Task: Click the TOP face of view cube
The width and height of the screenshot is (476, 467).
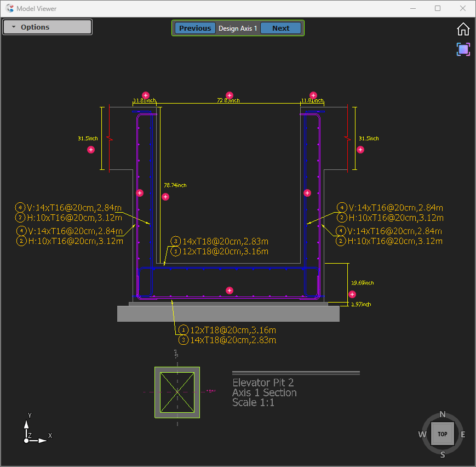Action: 442,434
